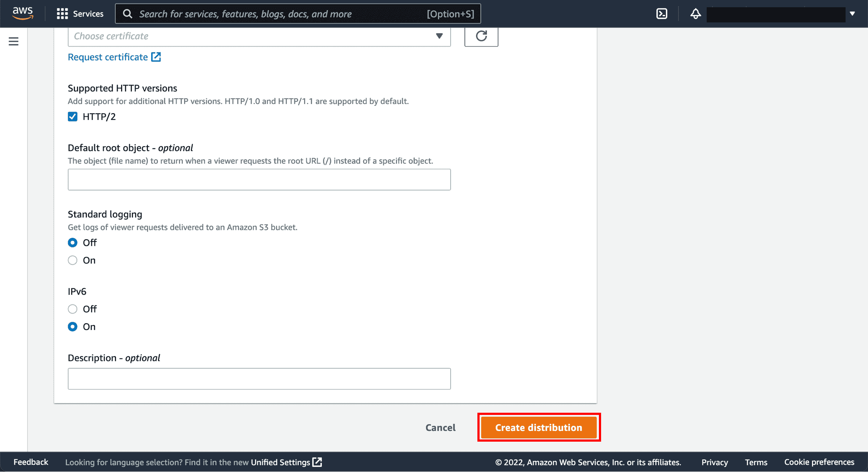Click the Unified Settings external link icon
Viewport: 868px width, 472px height.
(x=317, y=462)
